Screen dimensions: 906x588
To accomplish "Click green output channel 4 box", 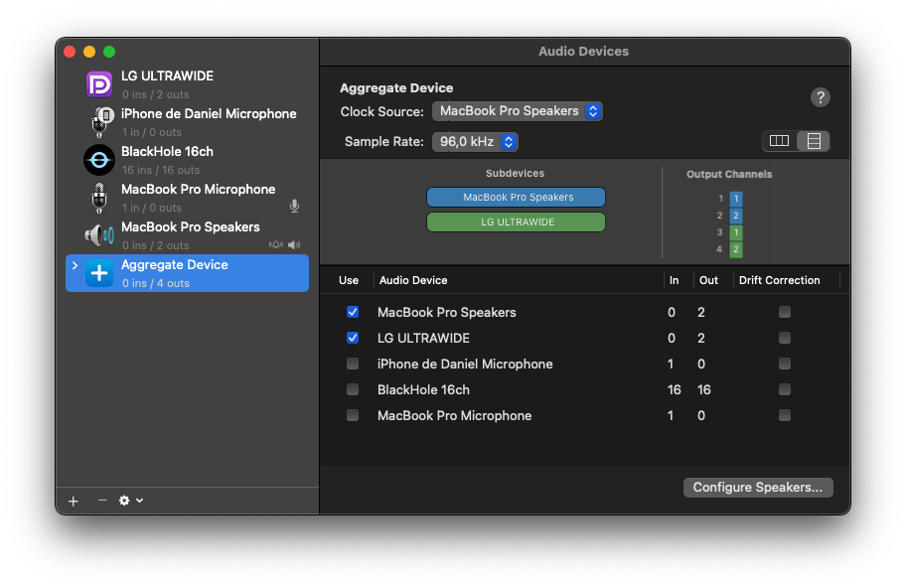I will [x=736, y=249].
